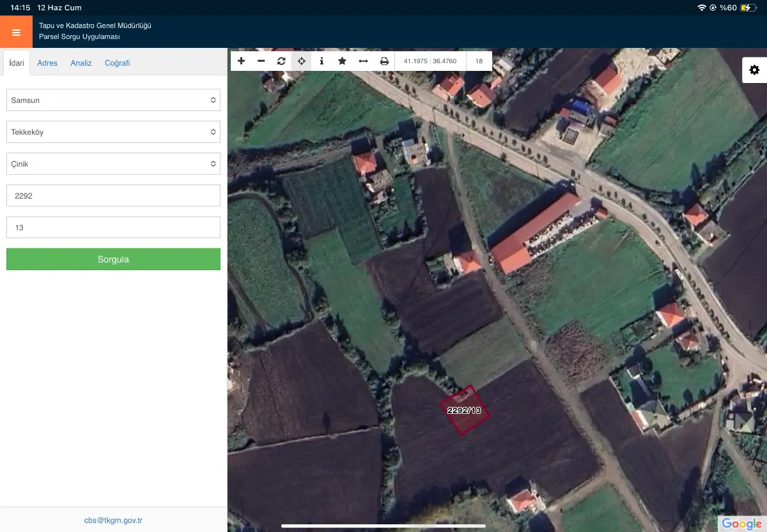Zoom in with the plus tool

pyautogui.click(x=241, y=61)
